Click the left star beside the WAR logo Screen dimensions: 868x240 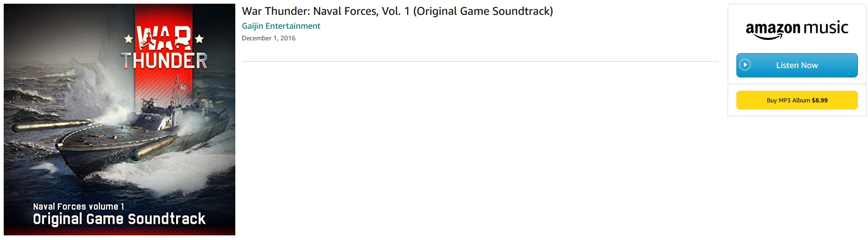tap(129, 39)
